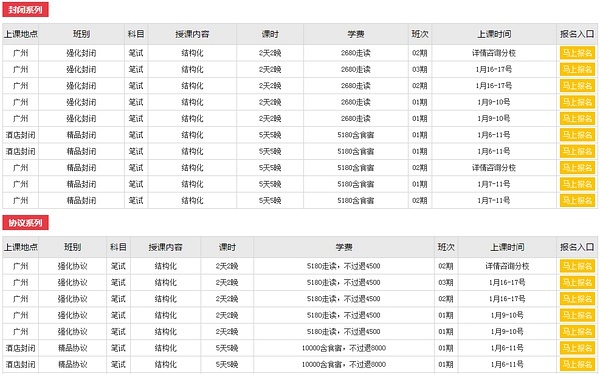Click 详情咨询分校 in the 强化封闭 row
The image size is (600, 374).
[494, 53]
